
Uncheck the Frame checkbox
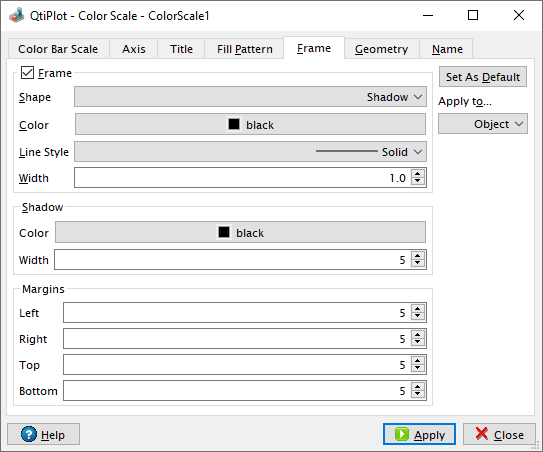point(27,73)
